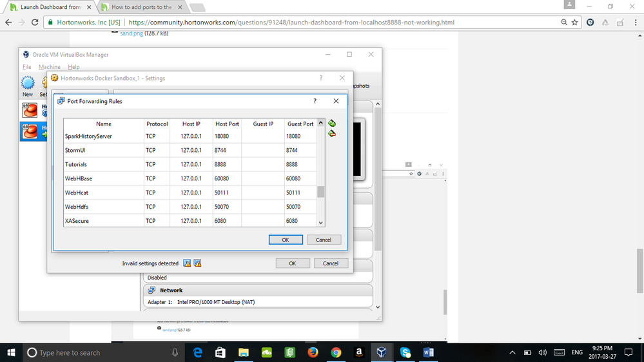Select the Tutorials rule name cell
The height and width of the screenshot is (362, 644).
point(104,164)
